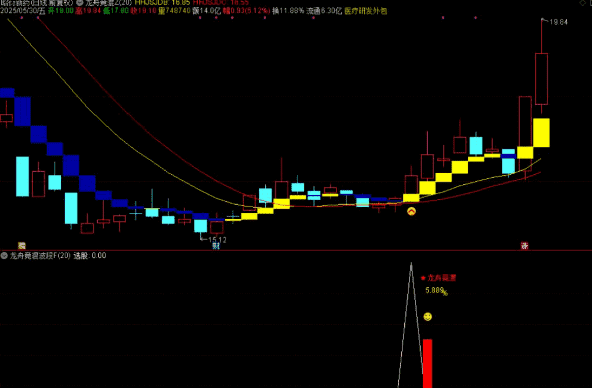Click the large yellow band block below the last candle
The image size is (592, 388).
pyautogui.click(x=541, y=132)
